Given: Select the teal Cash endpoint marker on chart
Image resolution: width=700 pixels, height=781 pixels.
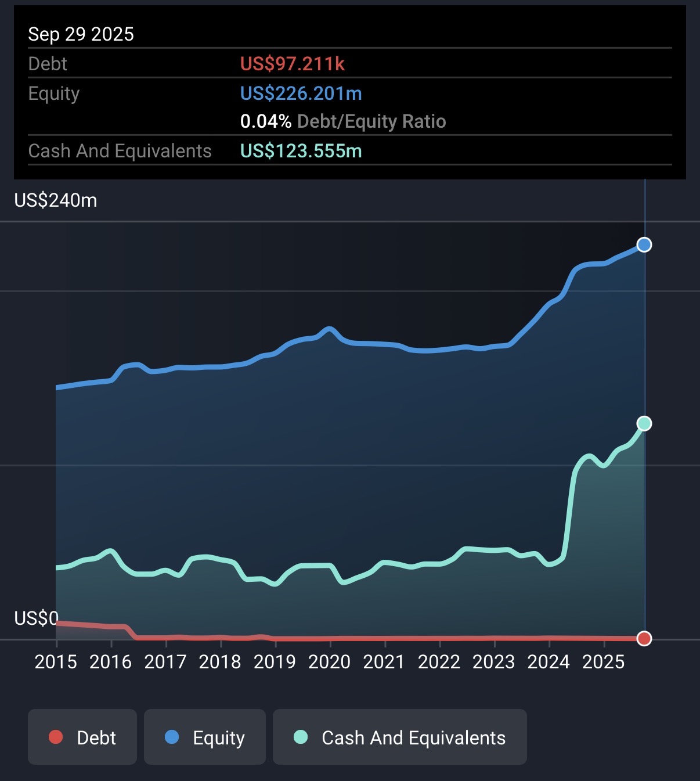Looking at the screenshot, I should [644, 424].
